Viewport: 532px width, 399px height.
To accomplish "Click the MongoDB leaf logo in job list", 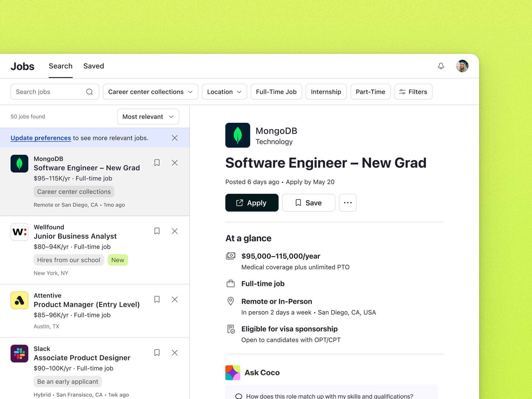I will [19, 163].
